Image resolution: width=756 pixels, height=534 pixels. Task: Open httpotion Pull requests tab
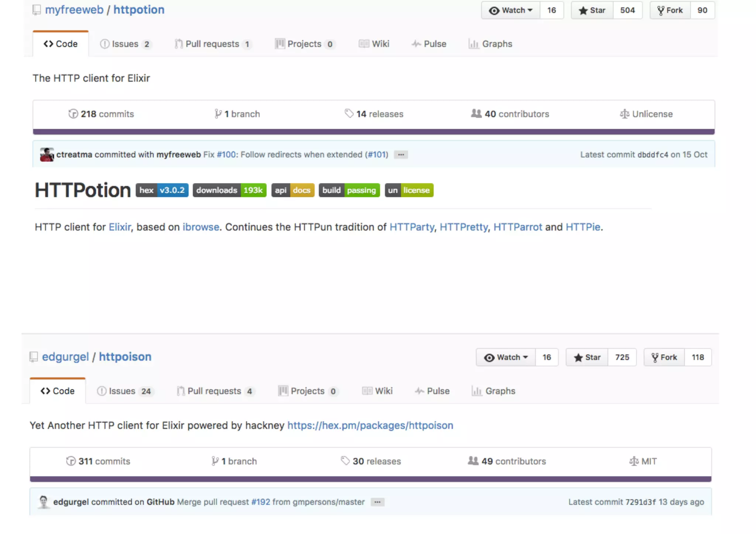[213, 44]
